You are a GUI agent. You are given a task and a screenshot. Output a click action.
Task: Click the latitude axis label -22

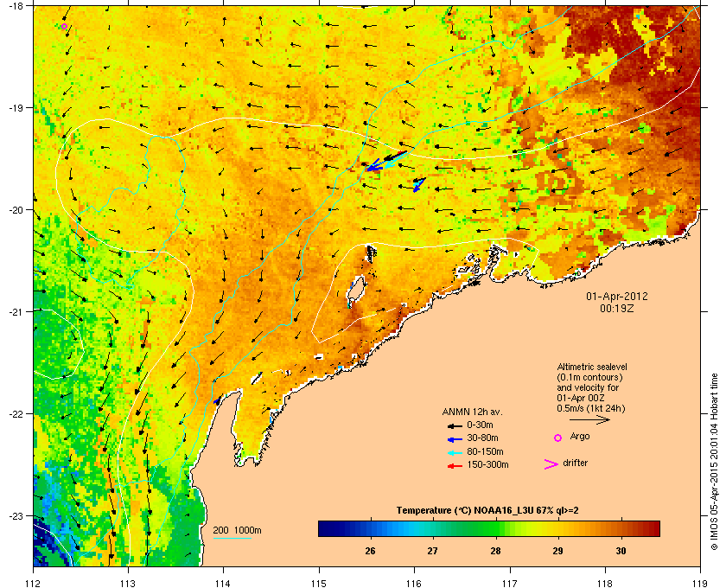click(x=15, y=414)
